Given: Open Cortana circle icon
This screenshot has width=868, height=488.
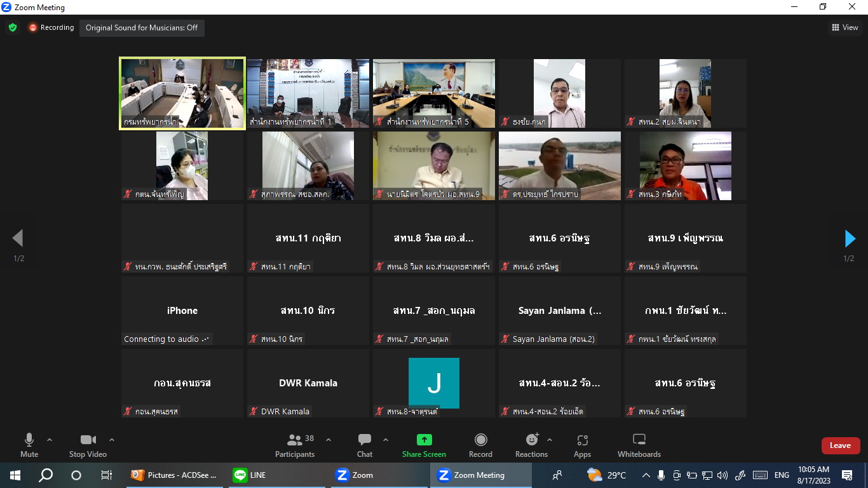Looking at the screenshot, I should click(76, 475).
